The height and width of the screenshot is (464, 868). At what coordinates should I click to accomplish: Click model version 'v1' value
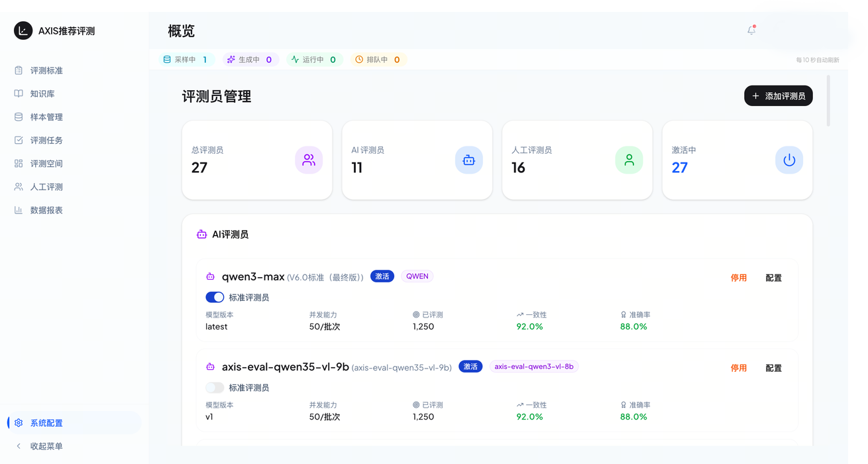coord(209,417)
